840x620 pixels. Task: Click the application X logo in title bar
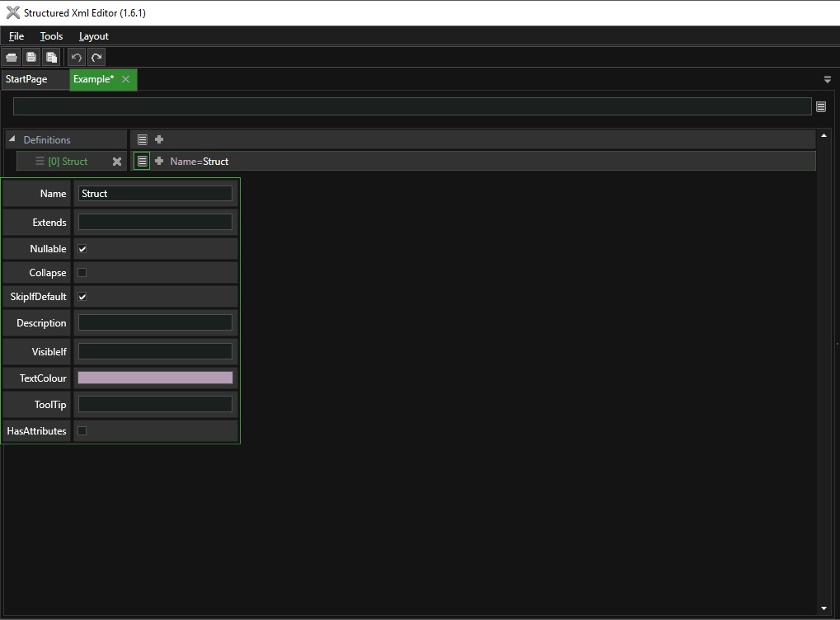click(x=13, y=12)
